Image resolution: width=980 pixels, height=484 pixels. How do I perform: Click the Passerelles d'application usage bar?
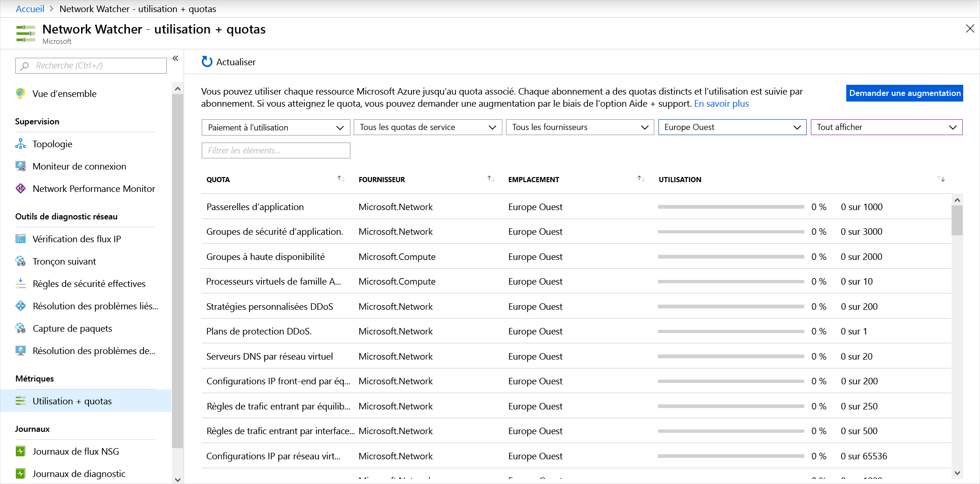click(x=731, y=207)
